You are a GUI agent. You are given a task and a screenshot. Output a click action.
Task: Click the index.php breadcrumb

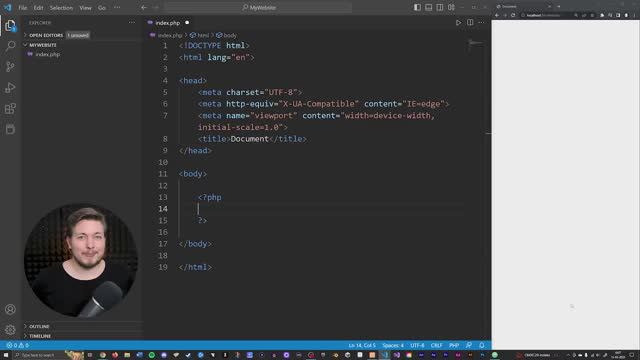click(170, 36)
